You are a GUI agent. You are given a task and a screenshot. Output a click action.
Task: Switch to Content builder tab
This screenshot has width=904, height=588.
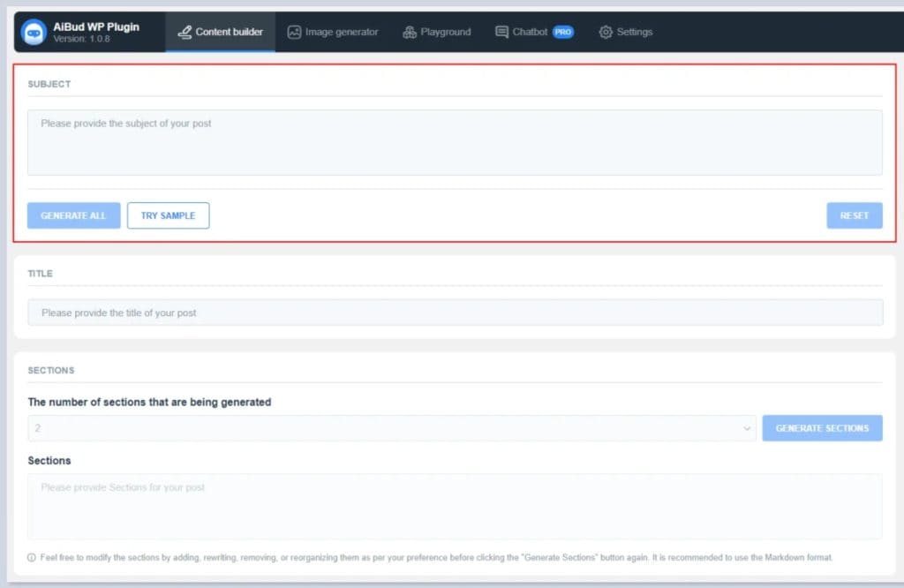click(220, 33)
